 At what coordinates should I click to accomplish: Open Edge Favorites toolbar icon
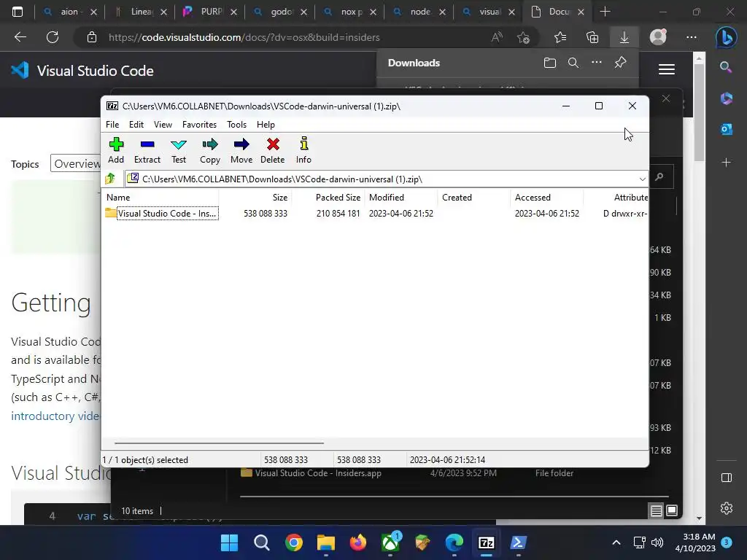coord(560,37)
